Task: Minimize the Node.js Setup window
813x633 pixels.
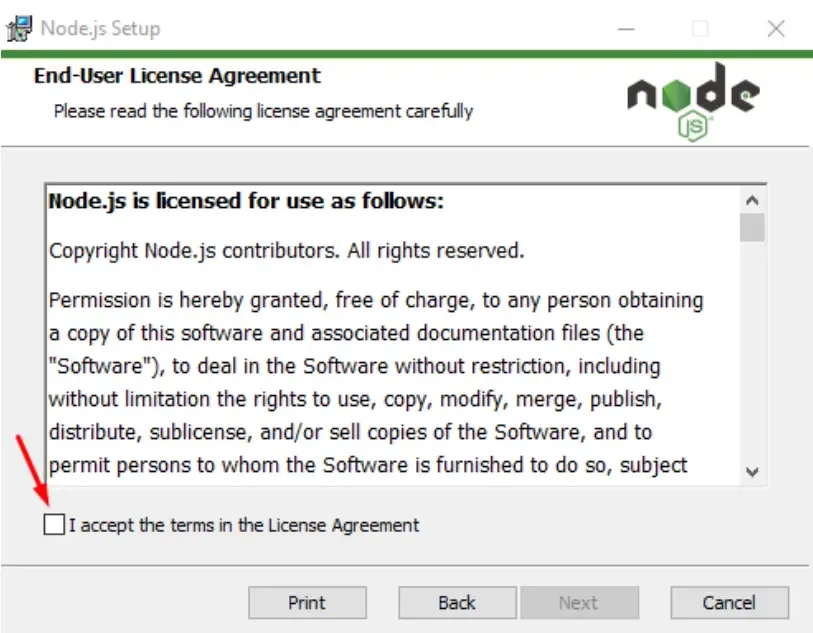Action: click(626, 29)
